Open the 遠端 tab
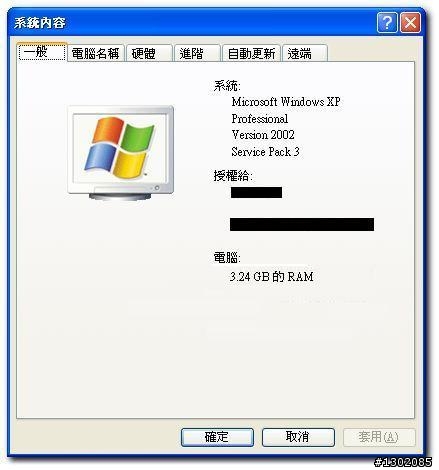The height and width of the screenshot is (470, 439). coord(305,53)
